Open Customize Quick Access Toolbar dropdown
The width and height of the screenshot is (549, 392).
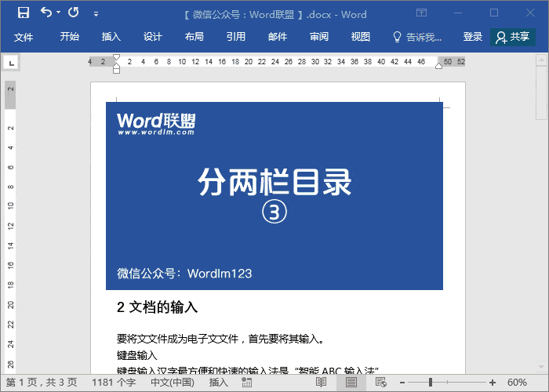point(96,14)
